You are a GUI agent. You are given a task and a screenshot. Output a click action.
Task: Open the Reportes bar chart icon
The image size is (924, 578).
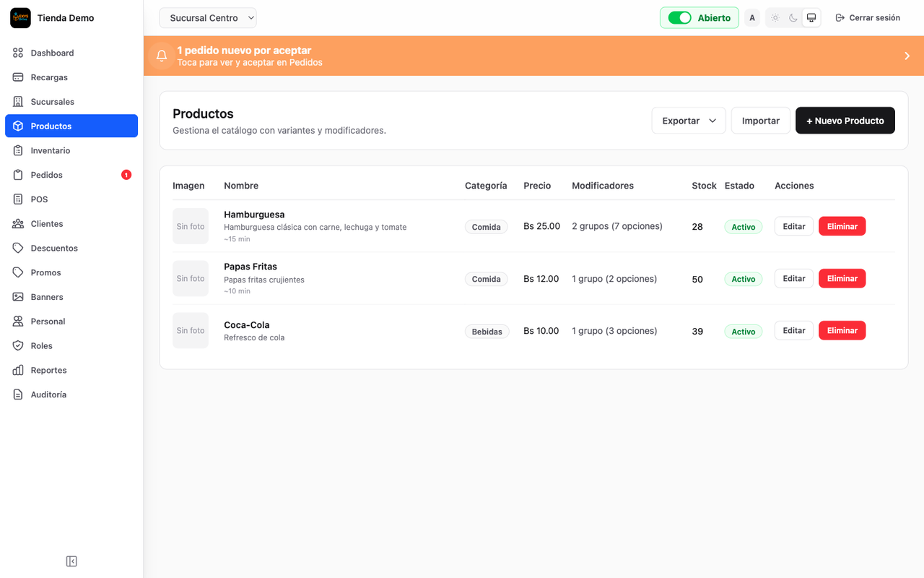point(18,370)
